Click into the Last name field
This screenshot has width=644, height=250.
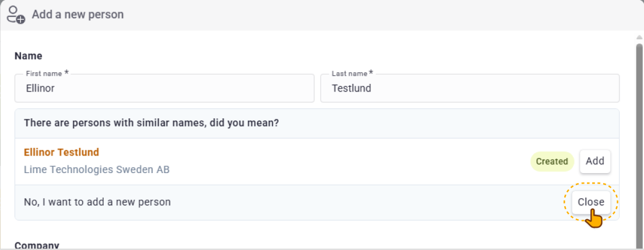coord(470,88)
